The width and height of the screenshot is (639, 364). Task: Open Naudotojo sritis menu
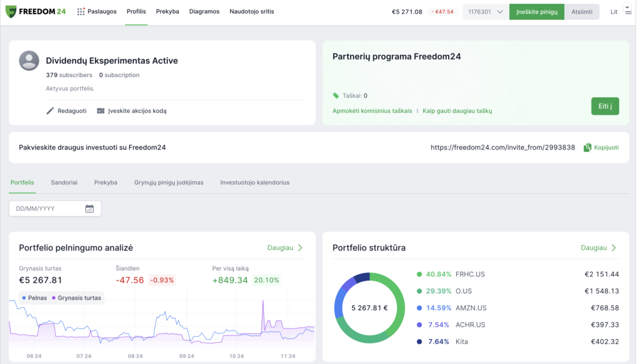[x=252, y=11]
